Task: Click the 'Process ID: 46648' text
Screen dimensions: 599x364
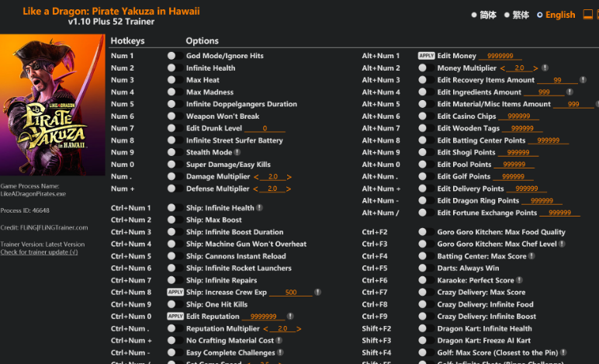Action: 25,210
